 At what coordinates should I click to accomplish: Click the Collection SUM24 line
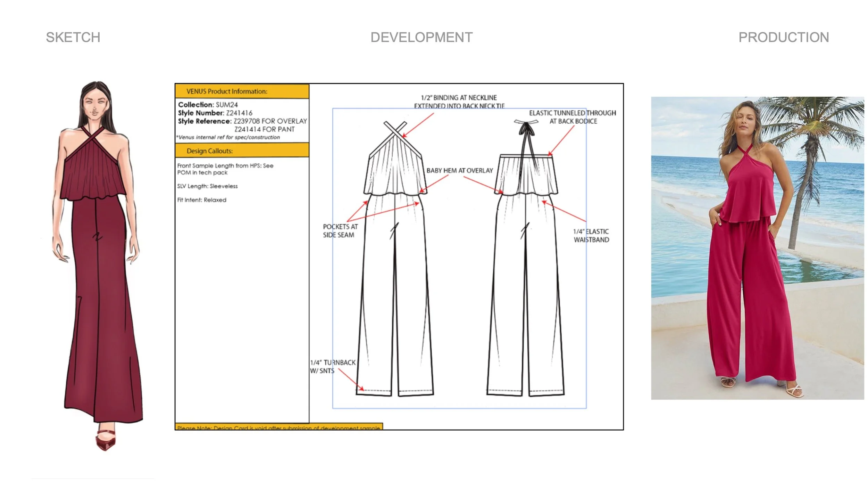click(208, 105)
